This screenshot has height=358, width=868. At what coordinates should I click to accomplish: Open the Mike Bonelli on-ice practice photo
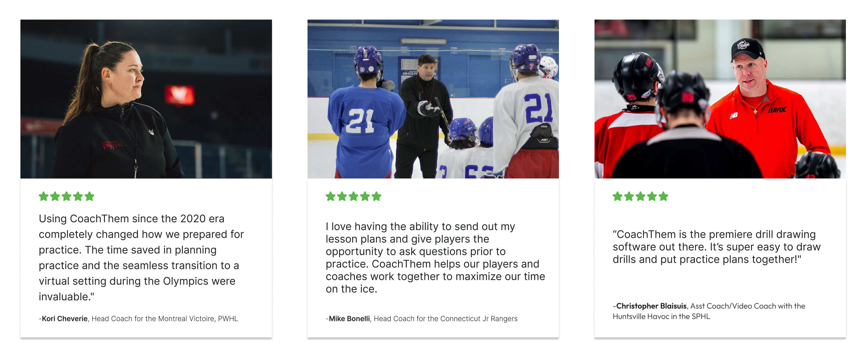click(433, 99)
